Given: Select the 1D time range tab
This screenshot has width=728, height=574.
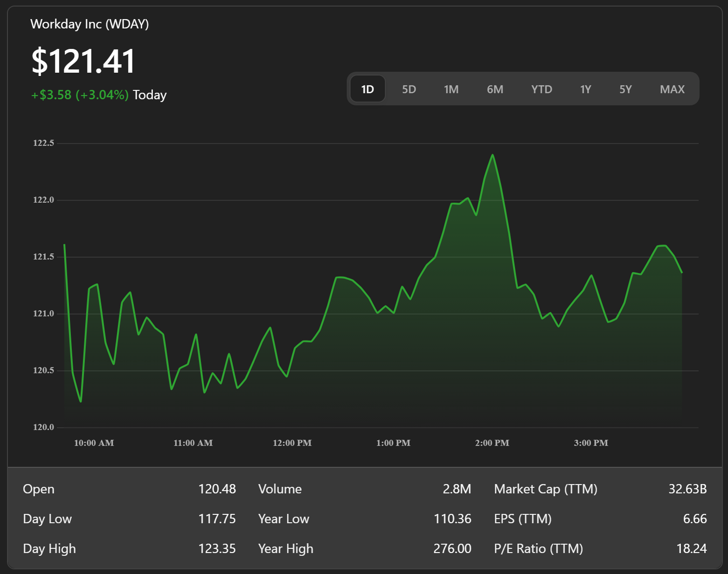Looking at the screenshot, I should coord(367,89).
